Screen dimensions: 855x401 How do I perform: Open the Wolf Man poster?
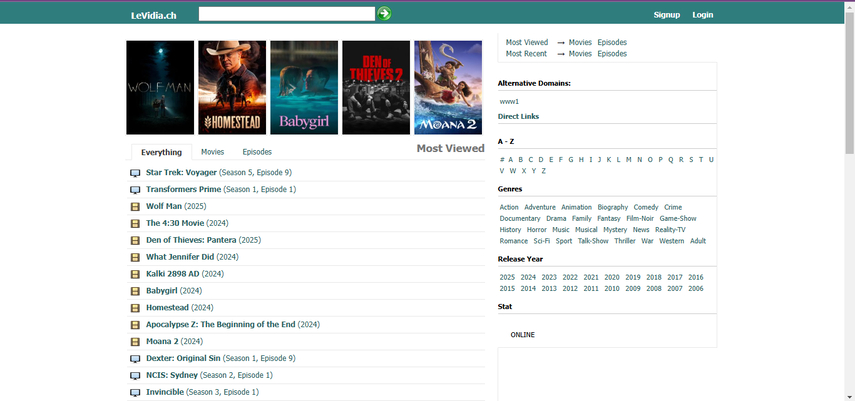160,87
